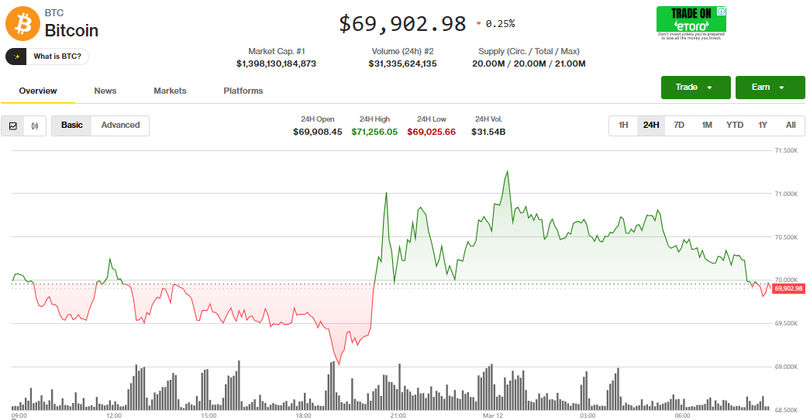810x420 pixels.
Task: Click the red 69,902.98 current price tag
Action: [788, 288]
